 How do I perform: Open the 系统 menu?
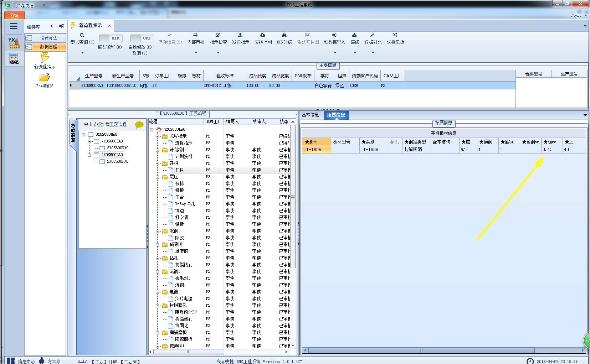(14, 15)
